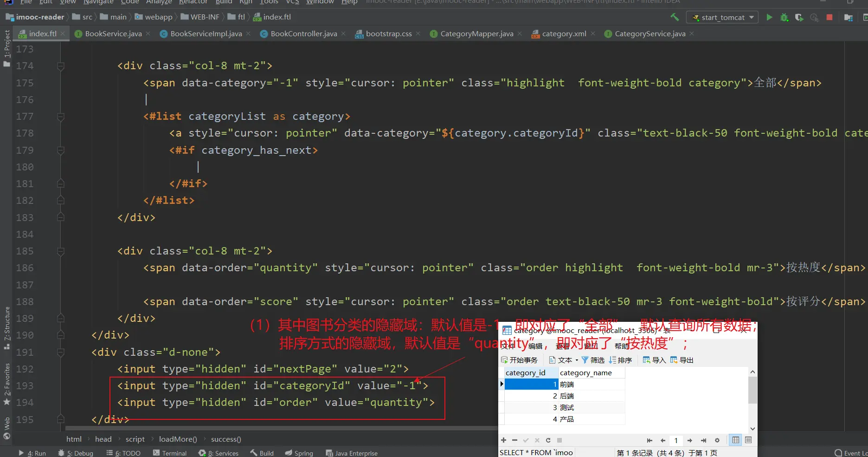The width and height of the screenshot is (868, 457).
Task: Collapse the code fold at line 174
Action: click(x=61, y=66)
